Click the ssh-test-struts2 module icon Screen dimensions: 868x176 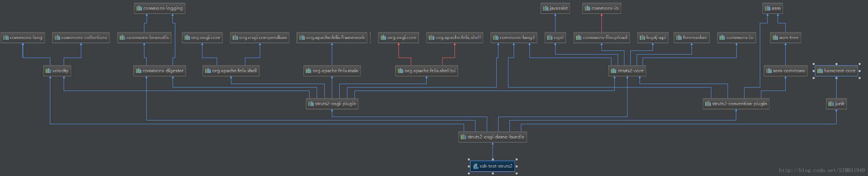pyautogui.click(x=476, y=166)
